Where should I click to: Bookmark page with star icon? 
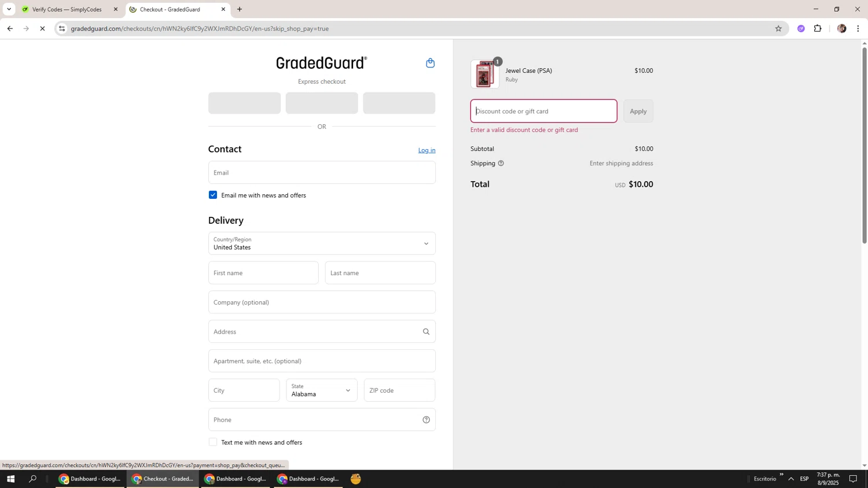pyautogui.click(x=778, y=28)
